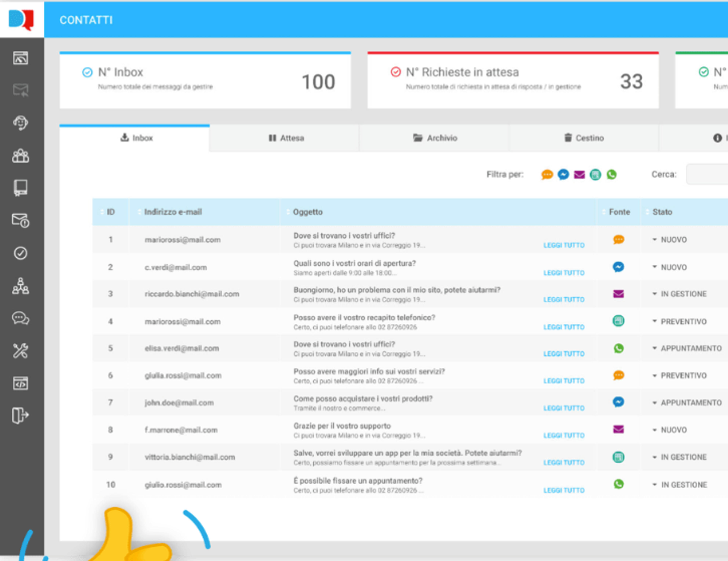Open the support agent headset sidebar icon
The width and height of the screenshot is (728, 561).
point(21,123)
